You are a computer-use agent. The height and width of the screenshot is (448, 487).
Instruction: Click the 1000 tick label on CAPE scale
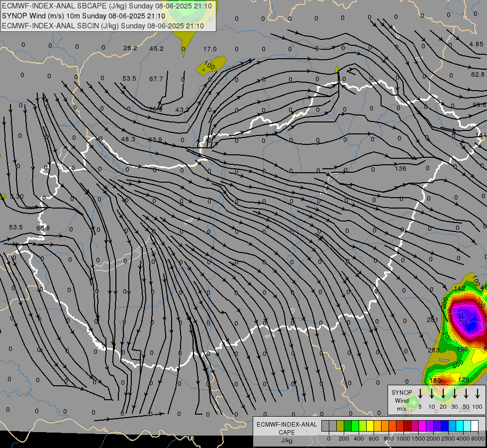pos(403,439)
